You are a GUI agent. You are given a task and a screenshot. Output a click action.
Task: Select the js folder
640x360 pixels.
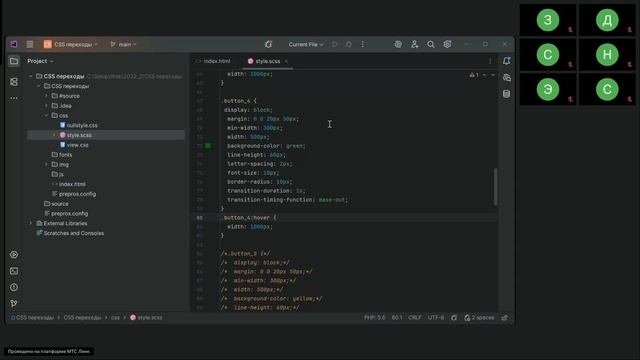coord(58,174)
